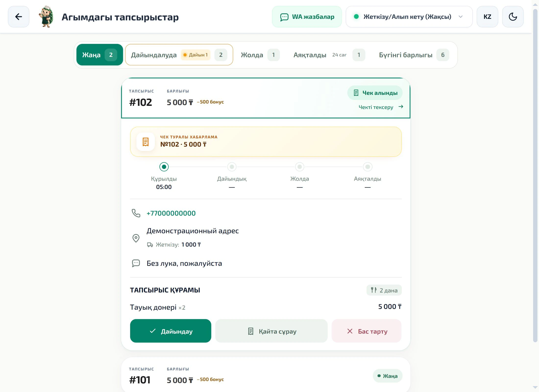
Task: Click the Чек алынды receipt badge
Action: pos(375,93)
